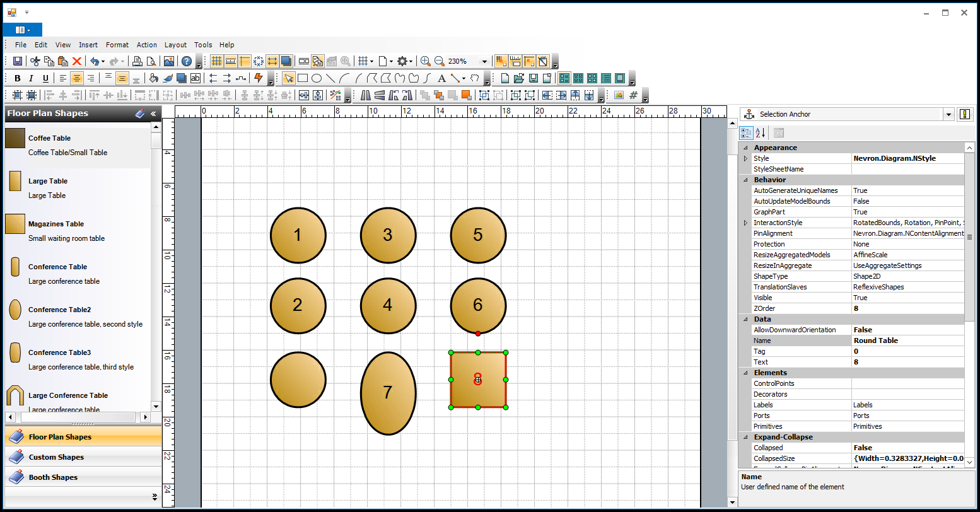Collapse the Floor Plan Shapes panel chevron
This screenshot has width=980, height=512.
click(x=153, y=113)
